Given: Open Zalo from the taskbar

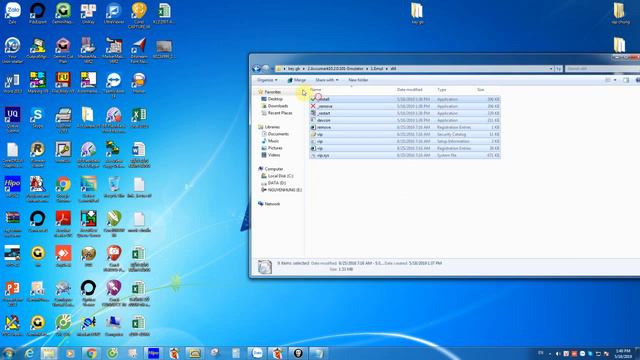Looking at the screenshot, I should pyautogui.click(x=257, y=353).
